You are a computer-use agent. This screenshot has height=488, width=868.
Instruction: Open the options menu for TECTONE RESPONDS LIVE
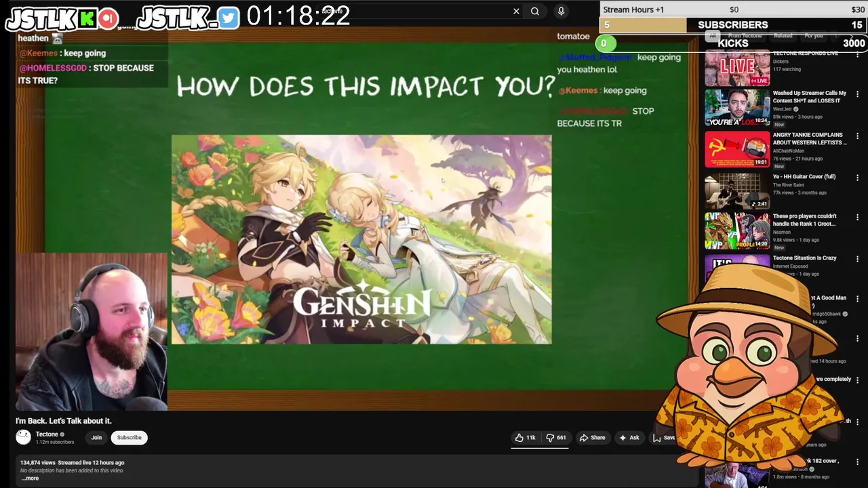point(857,56)
